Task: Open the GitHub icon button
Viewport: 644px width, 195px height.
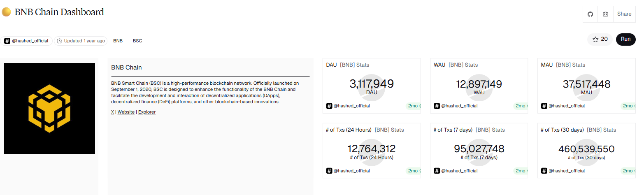Action: coord(590,14)
